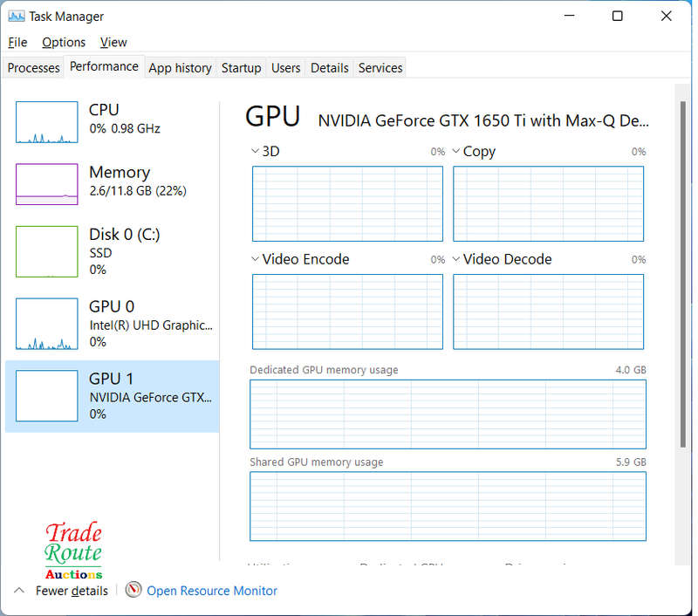
Task: Select the Disk 0 (C:) mini graph
Action: point(47,251)
